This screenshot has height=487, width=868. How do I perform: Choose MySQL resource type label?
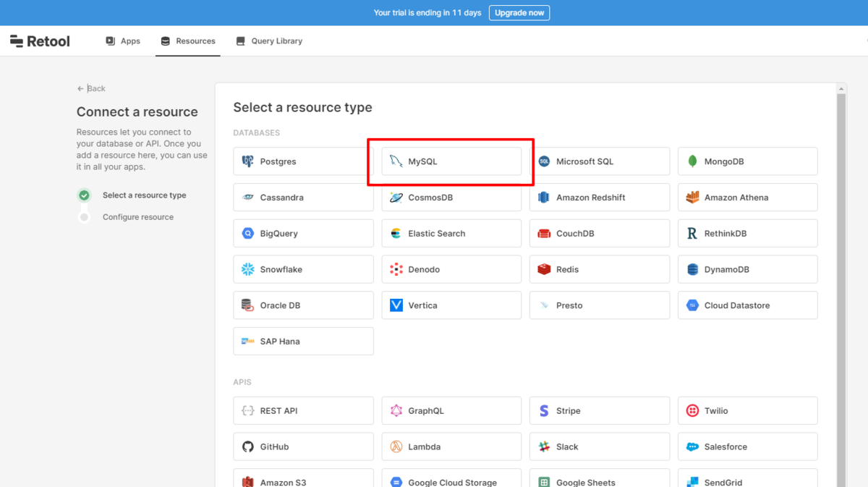(422, 161)
